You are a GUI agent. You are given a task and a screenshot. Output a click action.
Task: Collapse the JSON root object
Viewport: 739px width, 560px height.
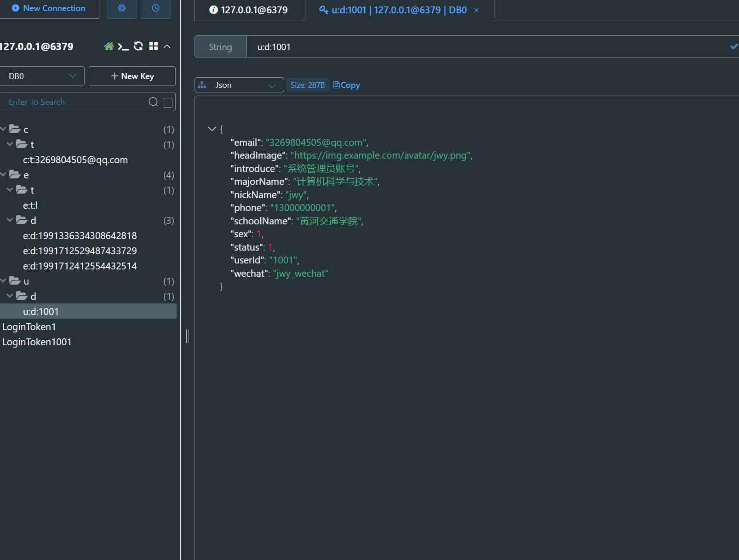pyautogui.click(x=212, y=129)
